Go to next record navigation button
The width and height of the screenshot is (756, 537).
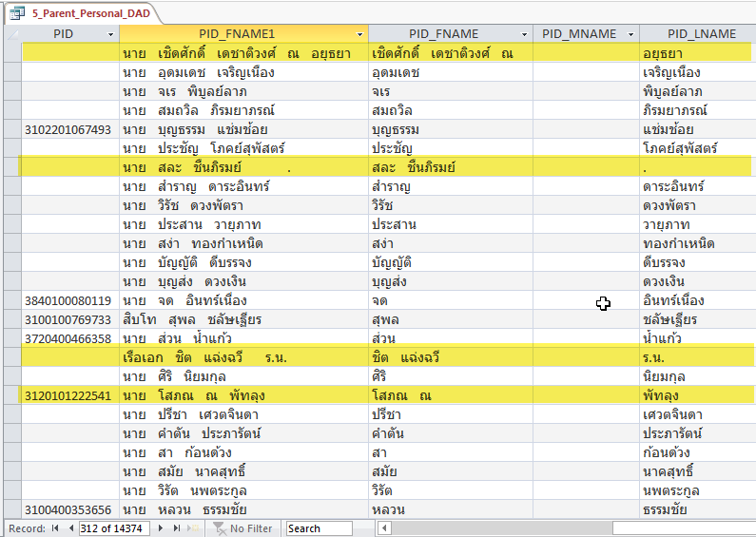[159, 528]
